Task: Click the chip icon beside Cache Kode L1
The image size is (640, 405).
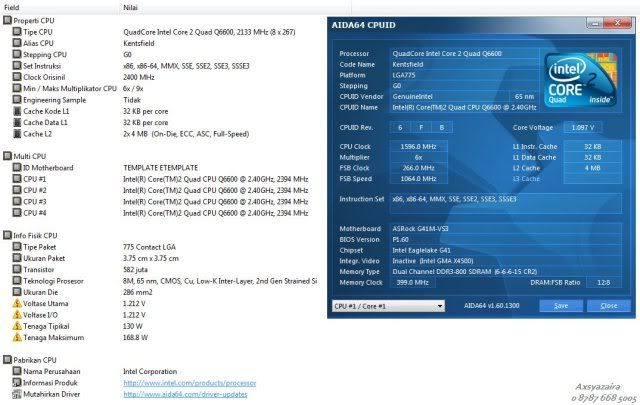Action: [x=17, y=111]
